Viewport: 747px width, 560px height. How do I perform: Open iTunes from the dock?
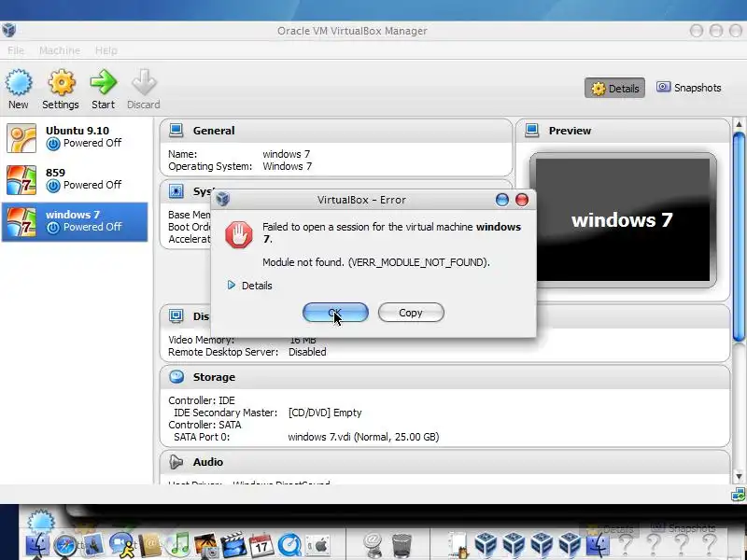(x=179, y=545)
